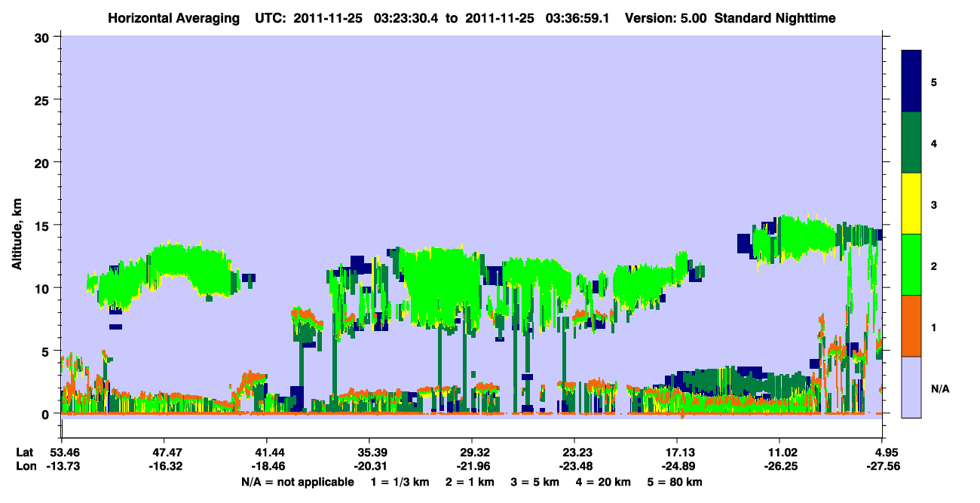Click 'N/A = not applicable' legend text

(298, 481)
